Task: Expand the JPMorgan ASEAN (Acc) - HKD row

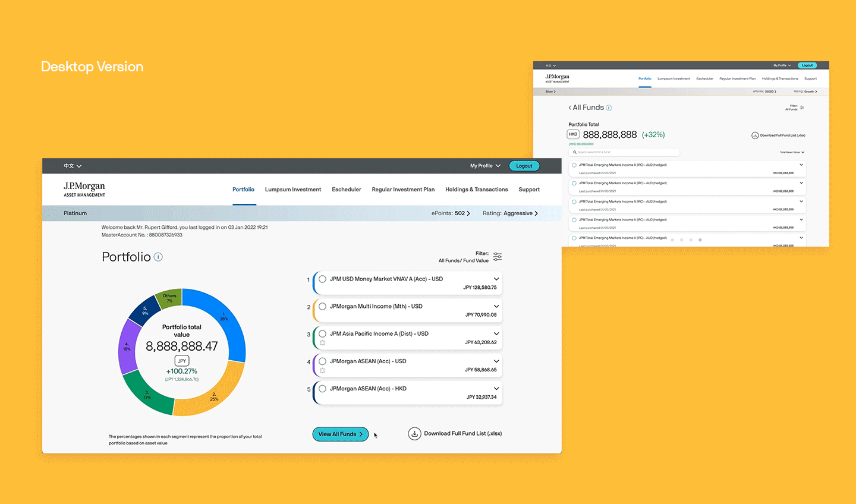Action: (x=496, y=388)
